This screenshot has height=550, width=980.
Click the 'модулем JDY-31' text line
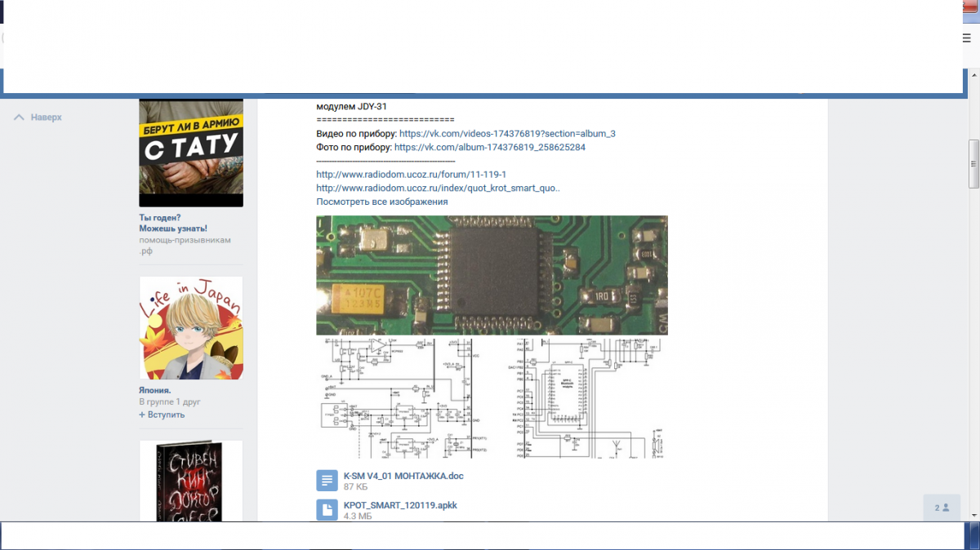pyautogui.click(x=351, y=106)
